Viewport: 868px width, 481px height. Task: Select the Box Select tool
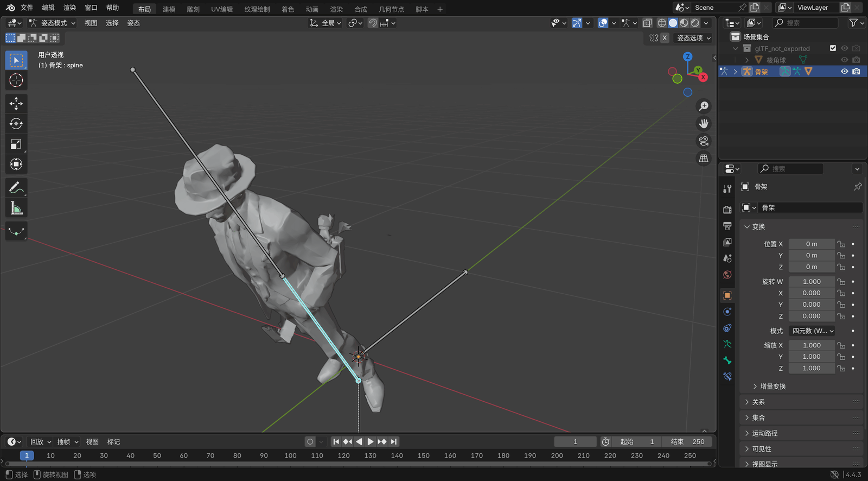click(x=16, y=60)
